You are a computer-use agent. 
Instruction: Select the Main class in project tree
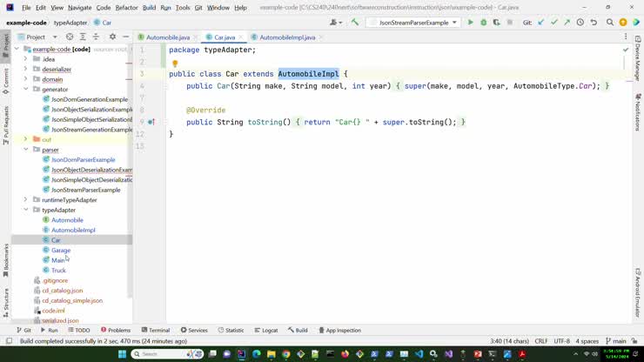(x=57, y=260)
